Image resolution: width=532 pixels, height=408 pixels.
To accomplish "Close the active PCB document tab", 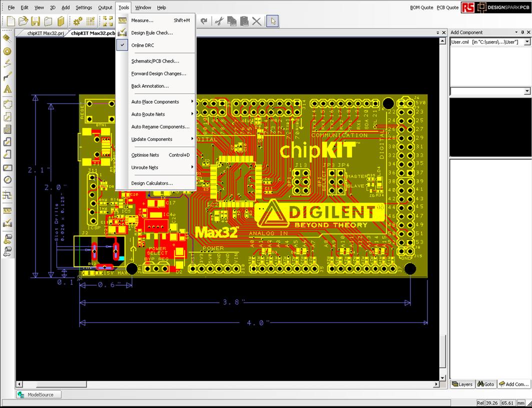I will [x=444, y=32].
